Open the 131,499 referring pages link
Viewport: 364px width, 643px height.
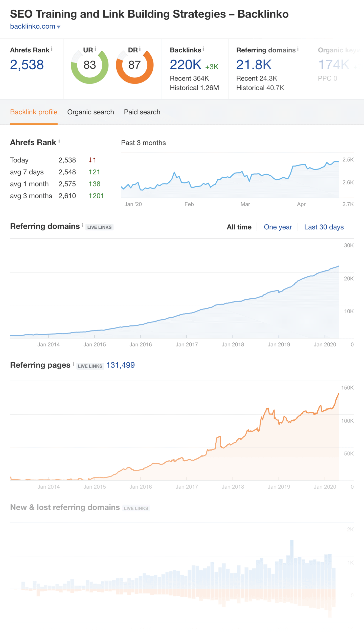121,365
